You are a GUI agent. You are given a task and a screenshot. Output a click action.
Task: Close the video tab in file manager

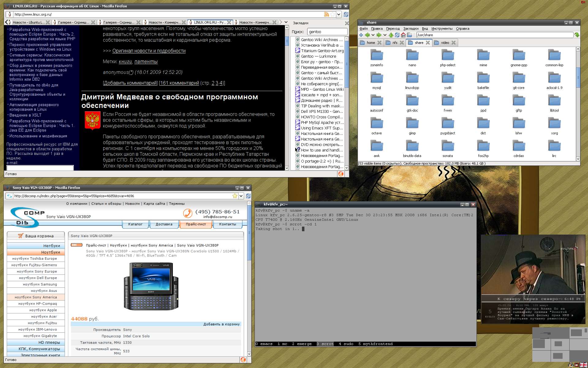tap(454, 43)
